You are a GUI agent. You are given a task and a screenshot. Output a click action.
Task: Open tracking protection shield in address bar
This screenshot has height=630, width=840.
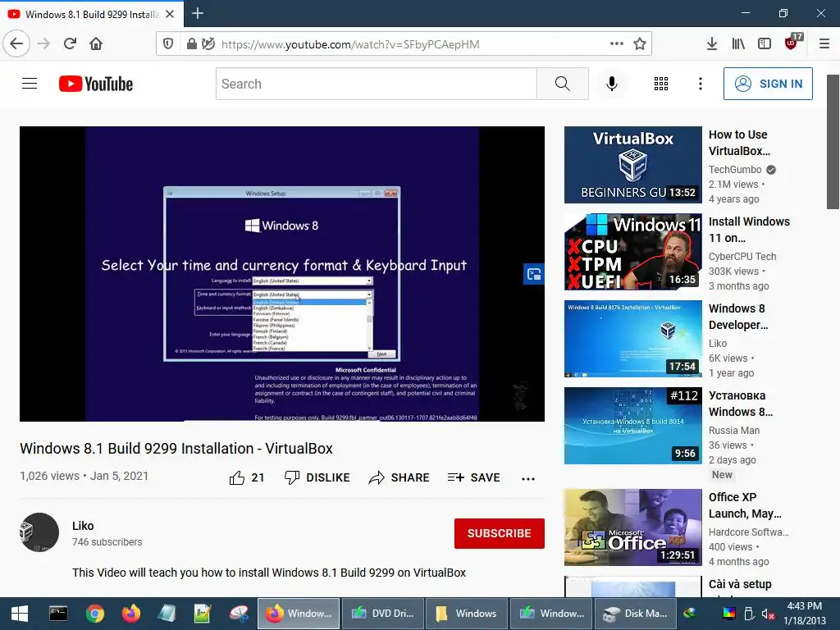168,44
